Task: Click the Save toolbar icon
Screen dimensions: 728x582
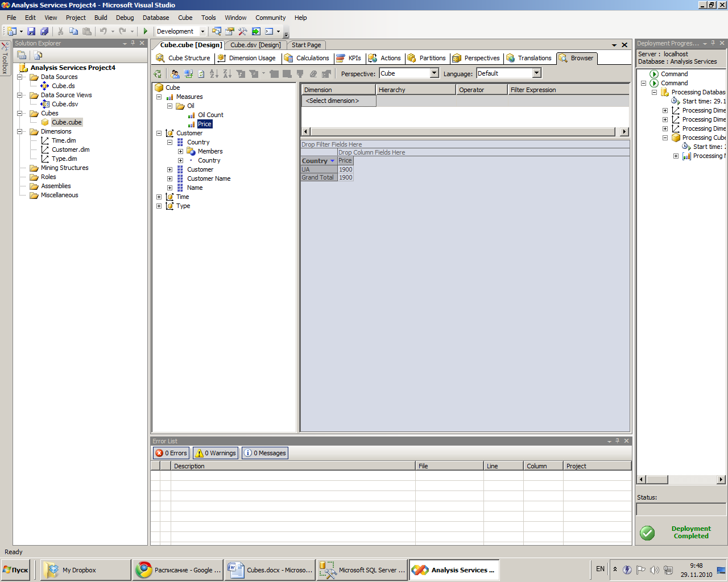Action: tap(31, 31)
